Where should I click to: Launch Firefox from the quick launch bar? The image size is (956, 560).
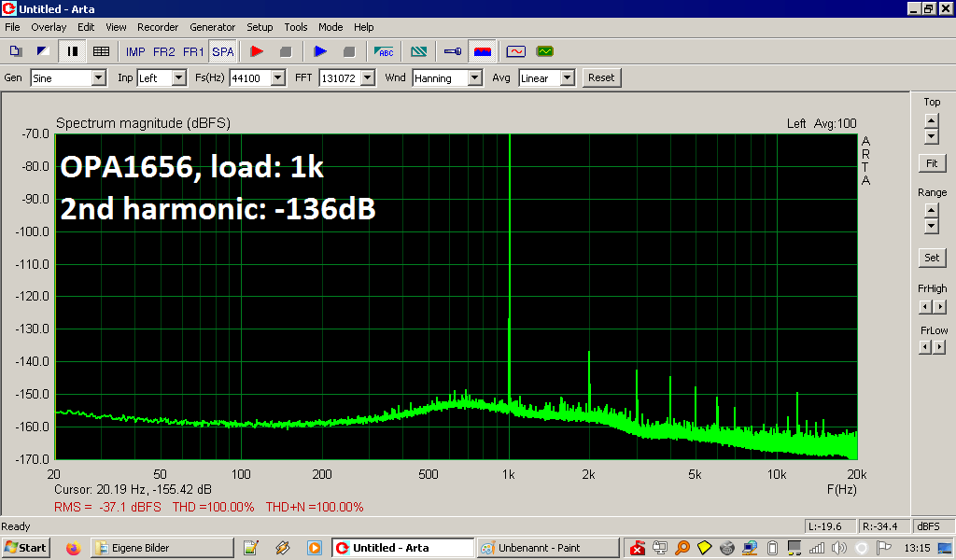coord(73,548)
